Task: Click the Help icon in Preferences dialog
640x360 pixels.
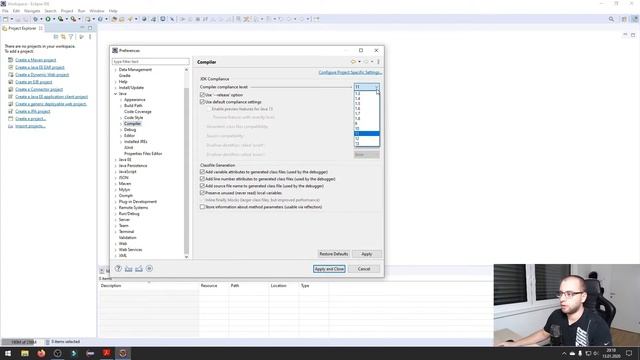Action: [118, 269]
